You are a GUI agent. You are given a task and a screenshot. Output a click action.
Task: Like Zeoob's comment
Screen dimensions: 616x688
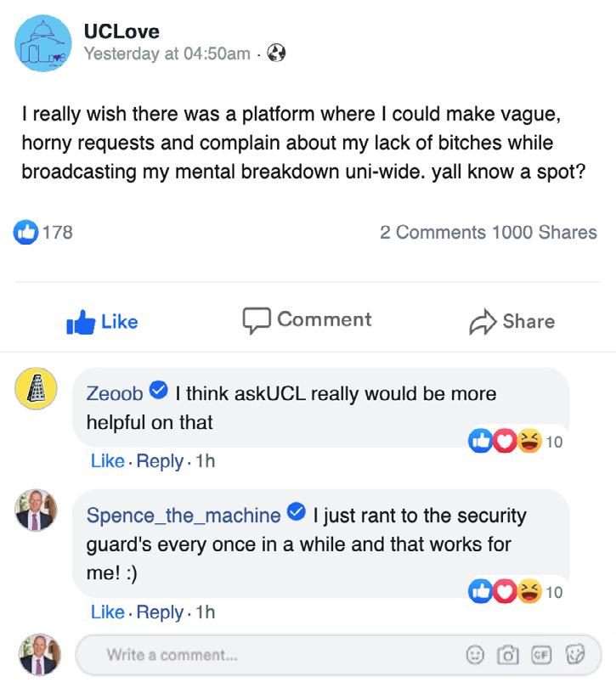click(x=107, y=461)
